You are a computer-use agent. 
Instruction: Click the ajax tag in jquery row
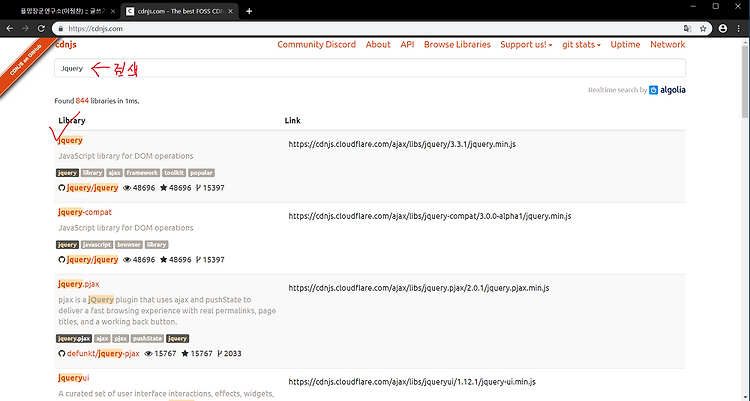pos(114,173)
